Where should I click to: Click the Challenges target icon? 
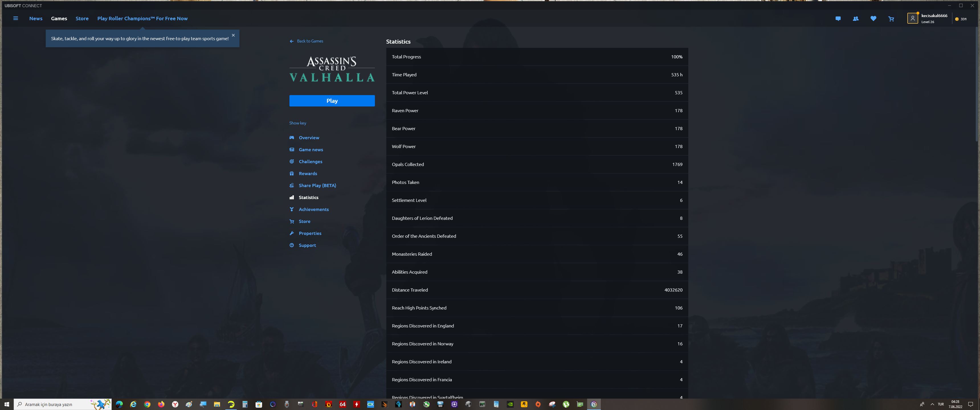click(292, 162)
